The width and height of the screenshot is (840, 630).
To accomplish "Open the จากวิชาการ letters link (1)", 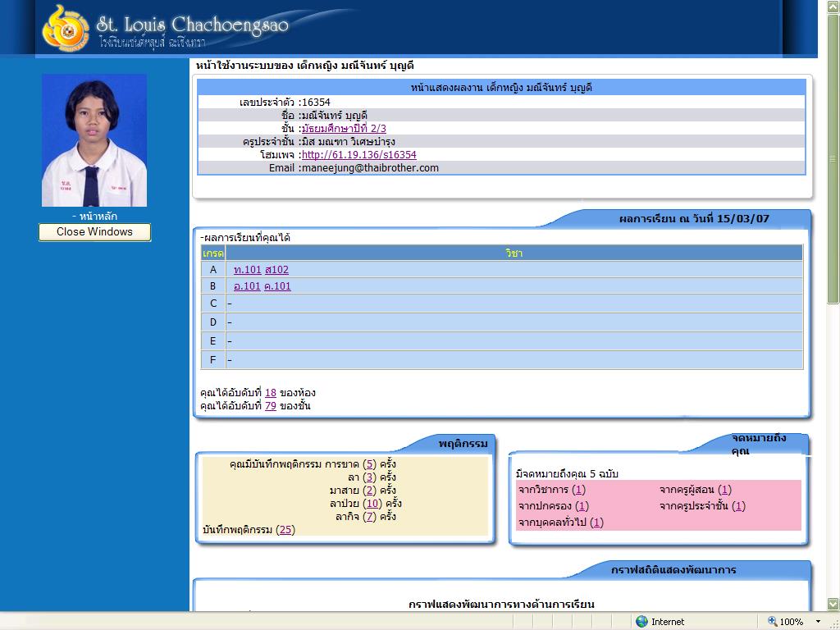I will (x=578, y=490).
